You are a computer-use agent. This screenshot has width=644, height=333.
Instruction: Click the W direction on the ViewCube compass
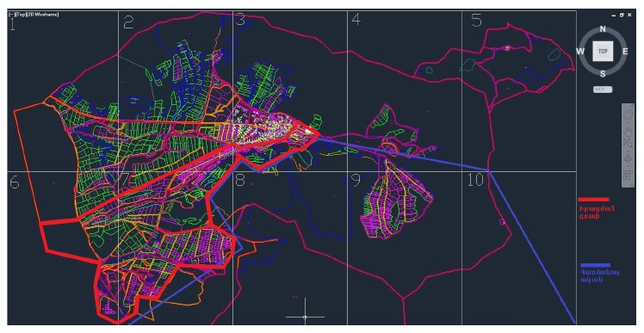580,52
